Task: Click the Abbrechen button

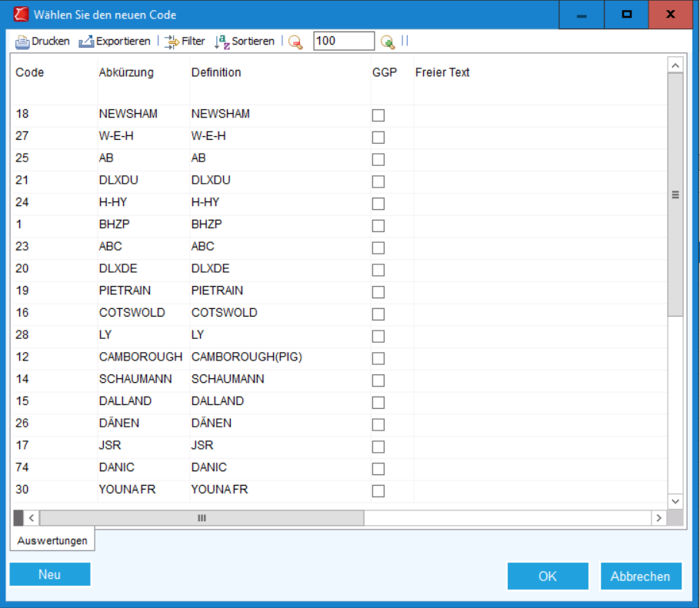Action: coord(641,576)
